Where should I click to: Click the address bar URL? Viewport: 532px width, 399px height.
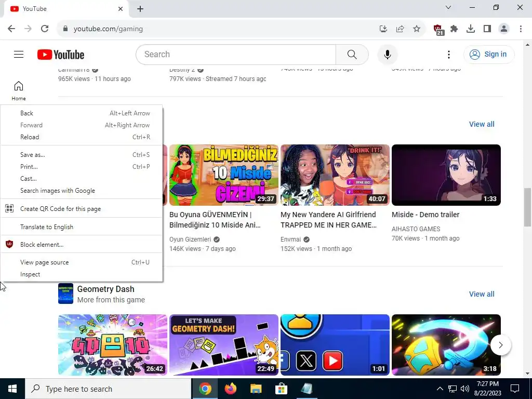click(x=108, y=29)
